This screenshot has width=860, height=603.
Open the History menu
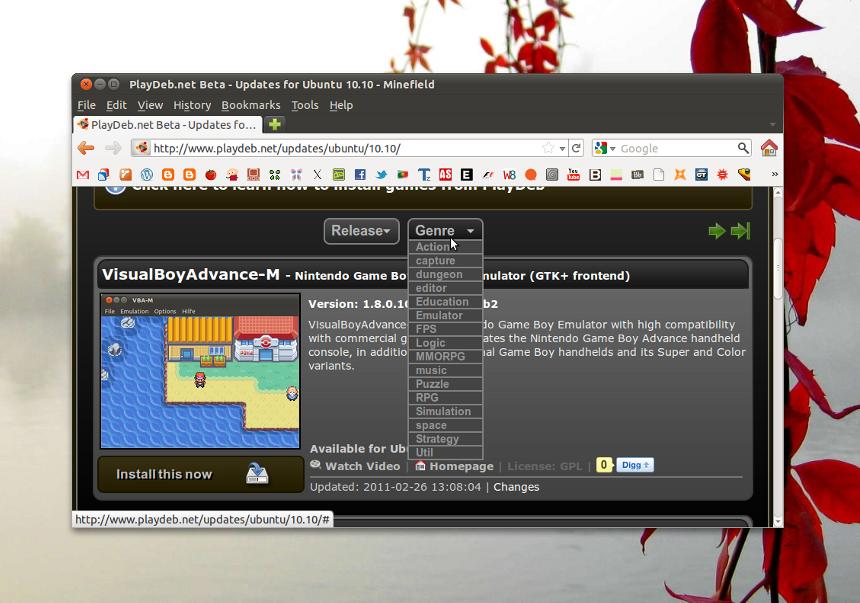(192, 105)
